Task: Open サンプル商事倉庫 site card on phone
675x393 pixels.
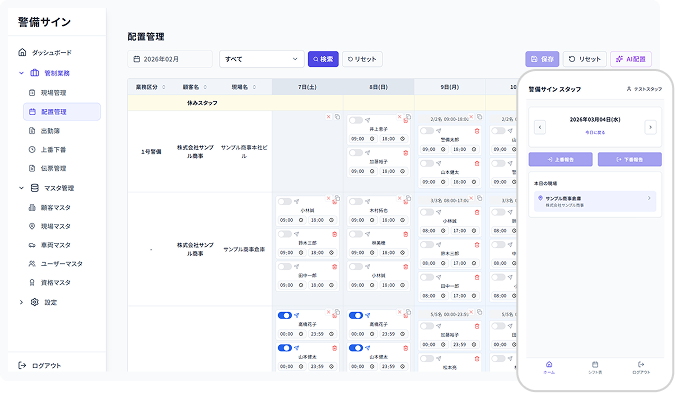Action: pyautogui.click(x=595, y=201)
